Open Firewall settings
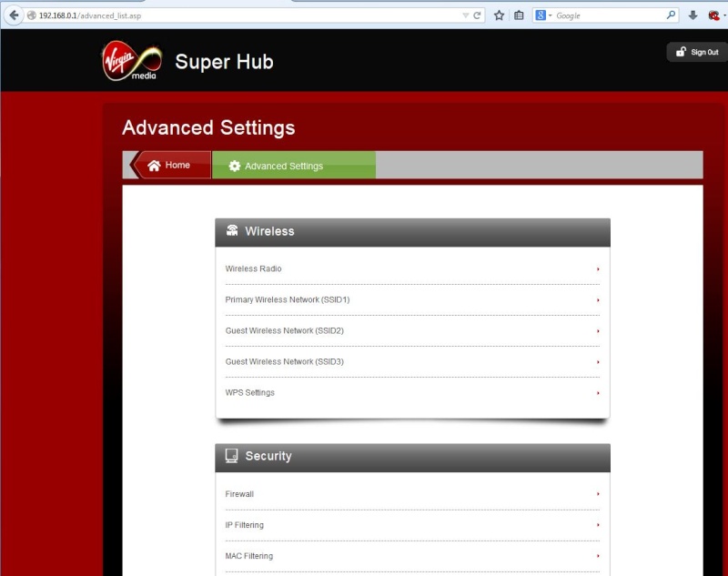The height and width of the screenshot is (576, 728). [412, 494]
